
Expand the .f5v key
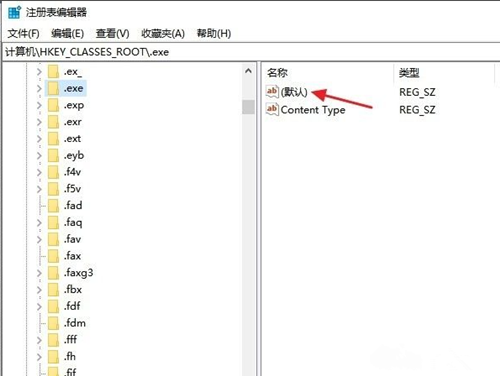[39, 189]
